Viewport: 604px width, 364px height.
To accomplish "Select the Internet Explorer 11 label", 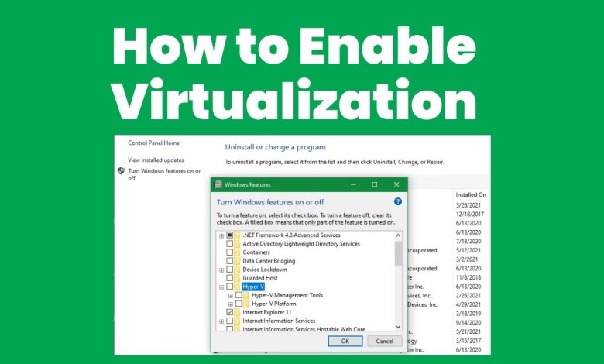I will [x=267, y=312].
